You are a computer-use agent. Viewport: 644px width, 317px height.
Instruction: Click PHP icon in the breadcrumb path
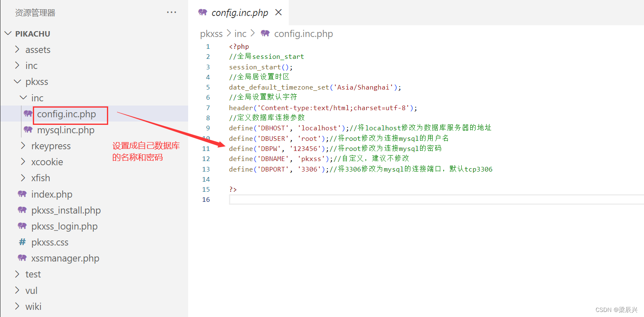pos(265,34)
